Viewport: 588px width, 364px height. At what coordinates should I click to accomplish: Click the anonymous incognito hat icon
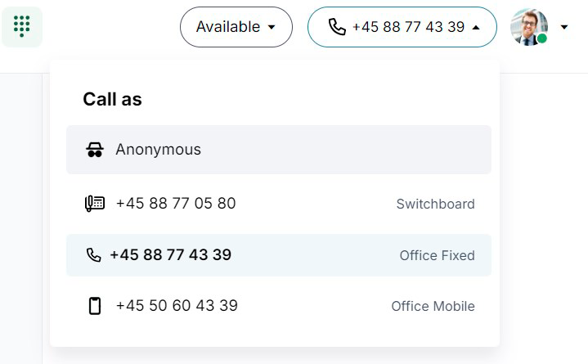pyautogui.click(x=95, y=150)
